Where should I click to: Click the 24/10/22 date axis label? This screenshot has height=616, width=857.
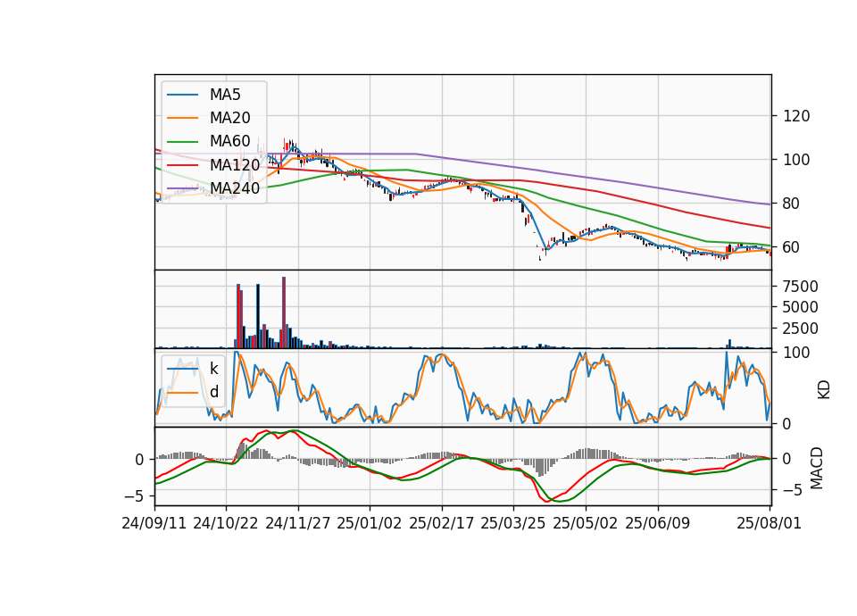[226, 523]
